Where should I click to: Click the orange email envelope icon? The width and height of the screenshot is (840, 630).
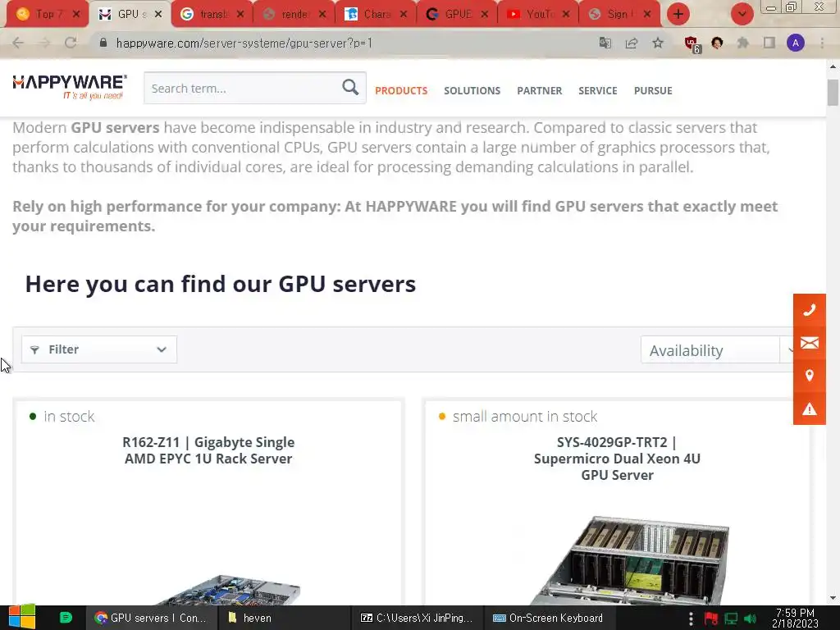tap(810, 343)
